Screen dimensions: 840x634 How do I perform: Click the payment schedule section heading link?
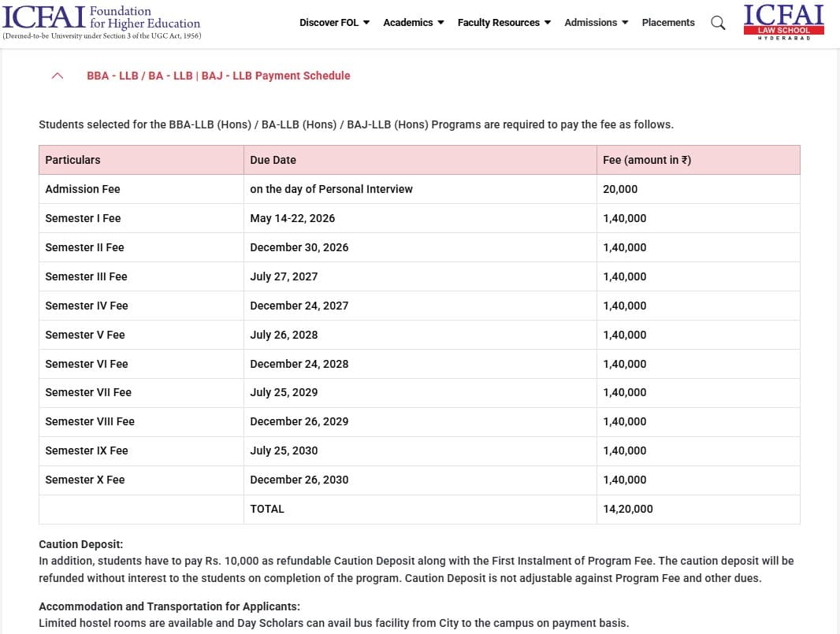[218, 76]
